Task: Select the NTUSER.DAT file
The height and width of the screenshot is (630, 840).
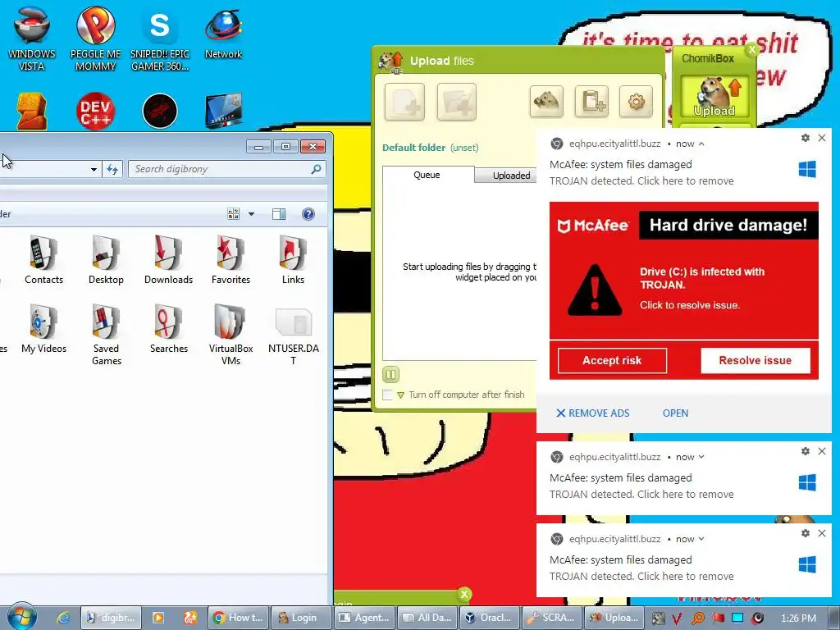Action: (293, 336)
